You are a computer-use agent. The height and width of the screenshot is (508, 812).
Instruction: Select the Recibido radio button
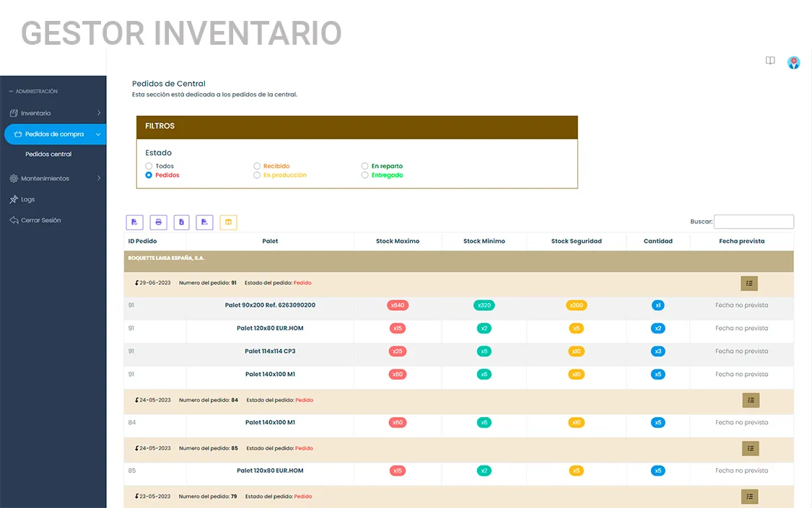pos(257,166)
